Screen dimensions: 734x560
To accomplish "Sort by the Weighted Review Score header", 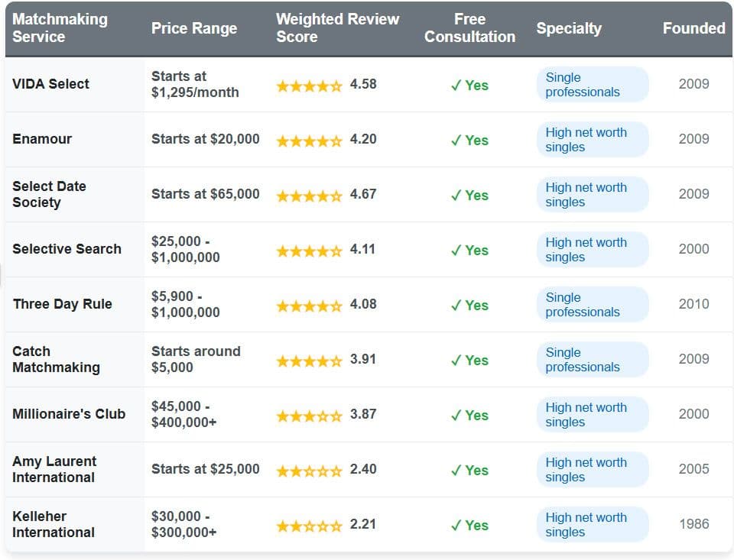I will click(337, 28).
